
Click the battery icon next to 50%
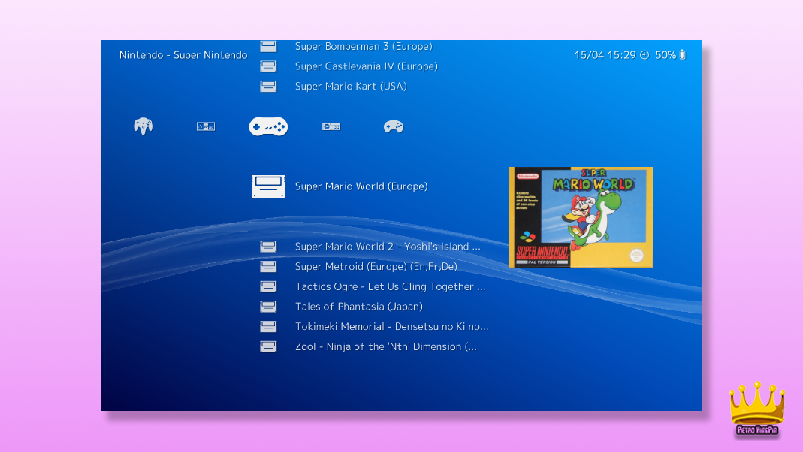point(683,54)
